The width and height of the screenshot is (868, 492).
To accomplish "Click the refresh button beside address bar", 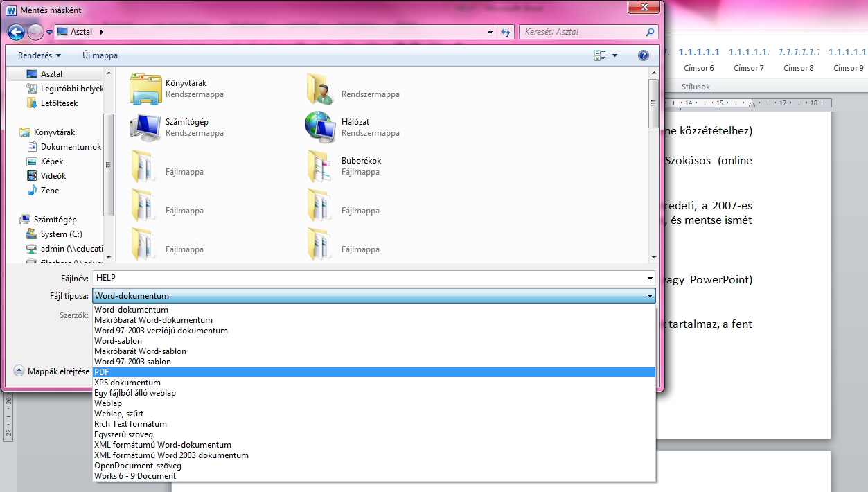I will click(506, 32).
